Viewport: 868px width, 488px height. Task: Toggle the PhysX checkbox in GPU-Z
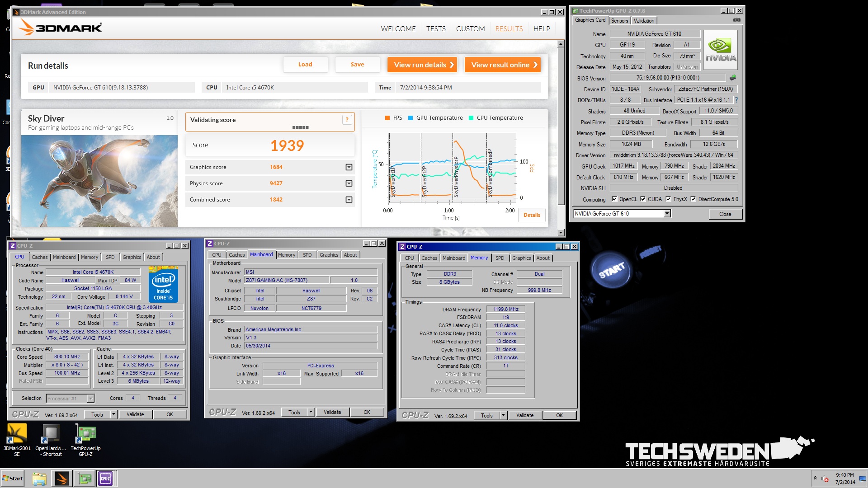pyautogui.click(x=668, y=199)
